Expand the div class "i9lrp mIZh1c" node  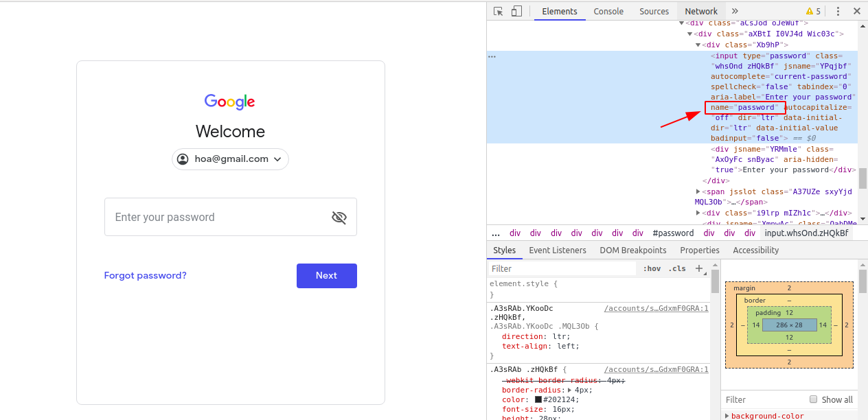[x=698, y=213]
